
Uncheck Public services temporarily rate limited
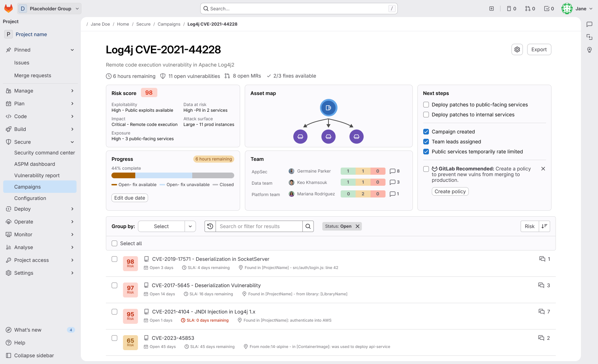coord(426,152)
